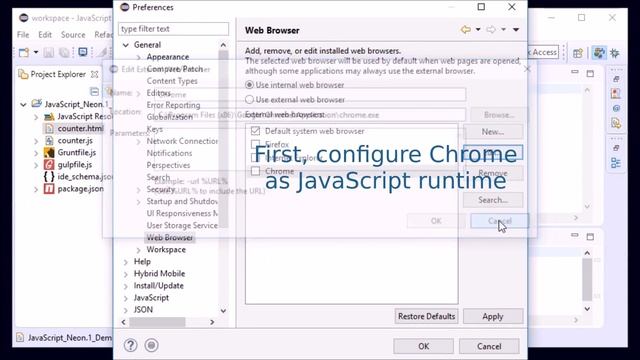Click the Quick Access field
The image size is (640, 360).
click(543, 52)
